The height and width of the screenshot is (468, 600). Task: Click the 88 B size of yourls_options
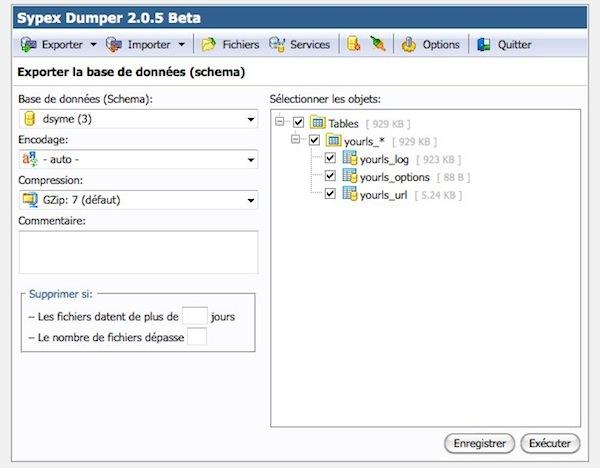pyautogui.click(x=453, y=177)
